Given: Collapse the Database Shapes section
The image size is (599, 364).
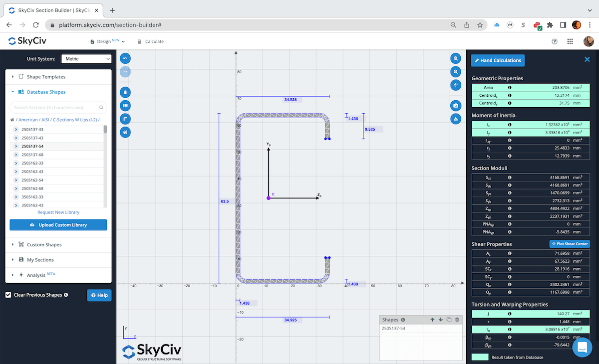Looking at the screenshot, I should pyautogui.click(x=46, y=92).
